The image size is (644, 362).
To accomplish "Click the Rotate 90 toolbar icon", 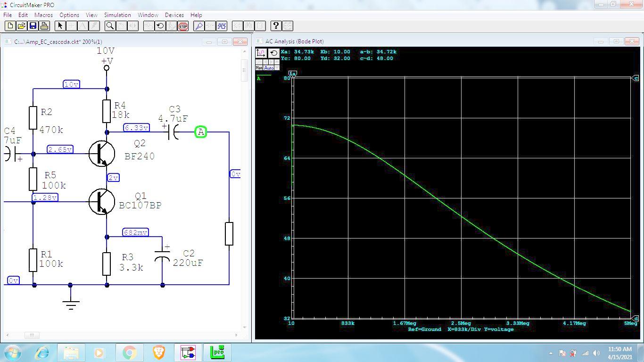I will coord(121,26).
